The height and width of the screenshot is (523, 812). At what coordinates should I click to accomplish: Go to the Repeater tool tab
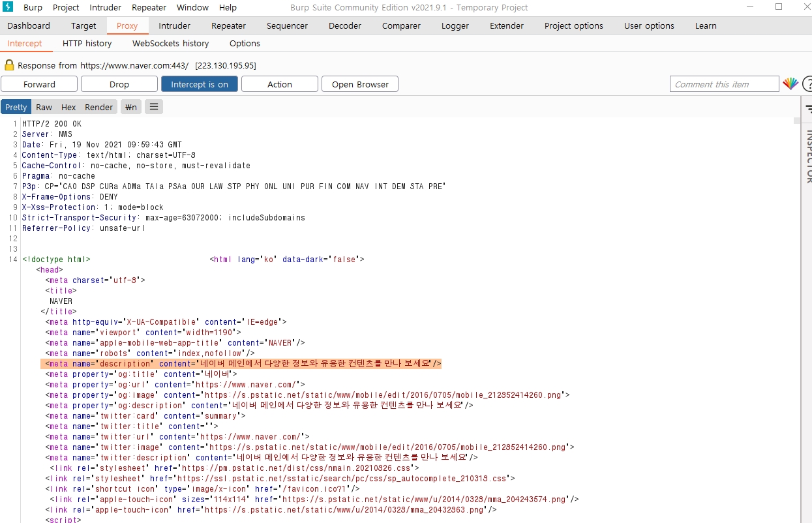click(x=229, y=25)
